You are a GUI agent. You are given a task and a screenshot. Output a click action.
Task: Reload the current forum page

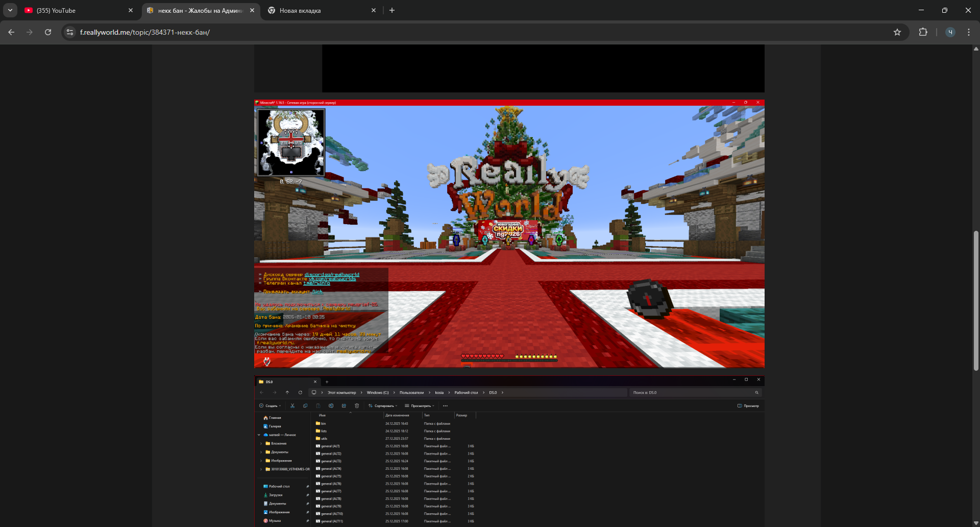[48, 32]
